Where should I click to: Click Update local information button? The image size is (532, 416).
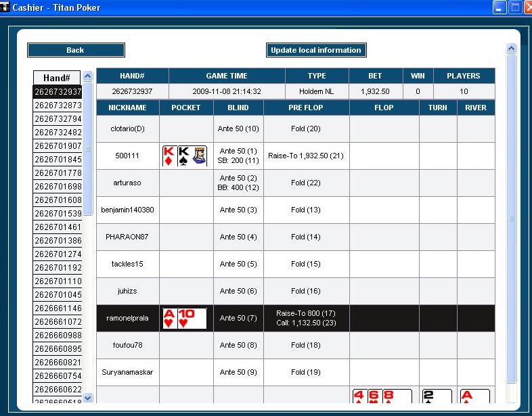[x=316, y=50]
